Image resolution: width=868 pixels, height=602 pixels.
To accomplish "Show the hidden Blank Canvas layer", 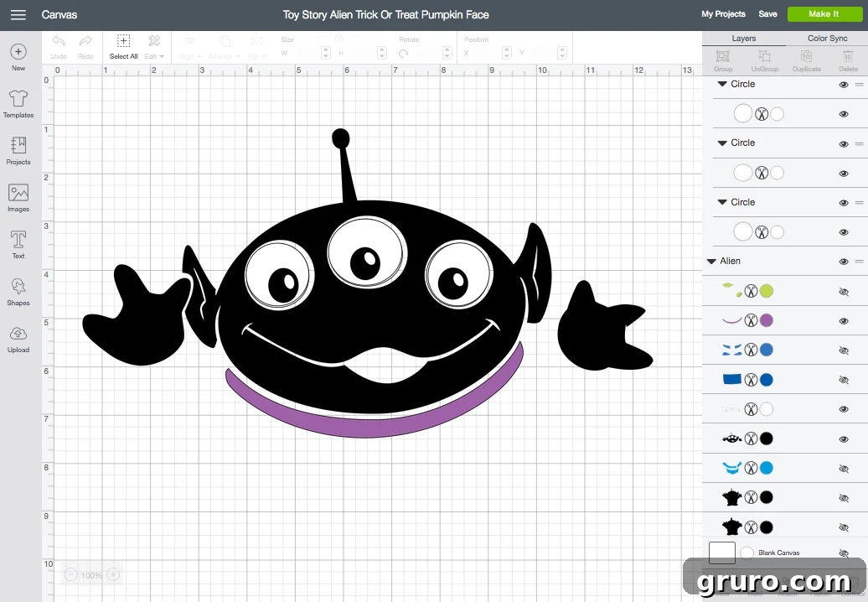I will (x=844, y=553).
